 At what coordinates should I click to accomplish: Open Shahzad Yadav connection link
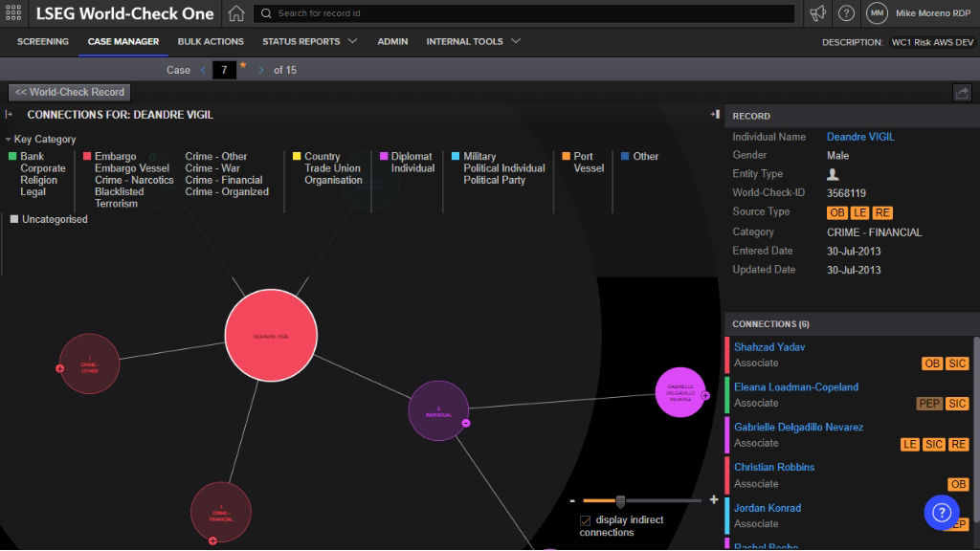[768, 347]
